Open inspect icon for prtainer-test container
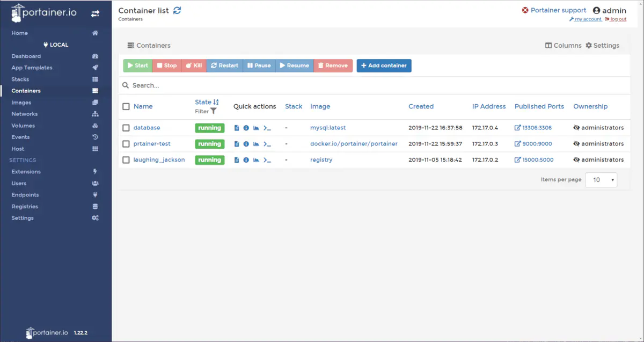The image size is (644, 342). tap(246, 144)
